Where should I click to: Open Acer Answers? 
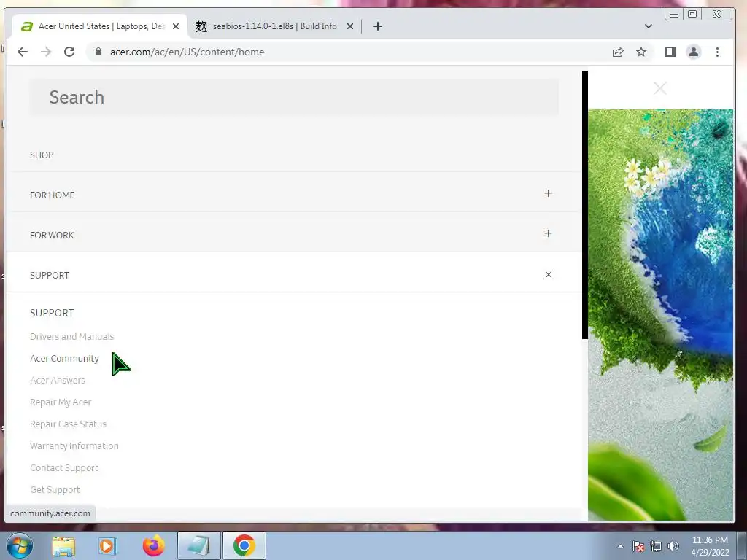click(x=58, y=381)
